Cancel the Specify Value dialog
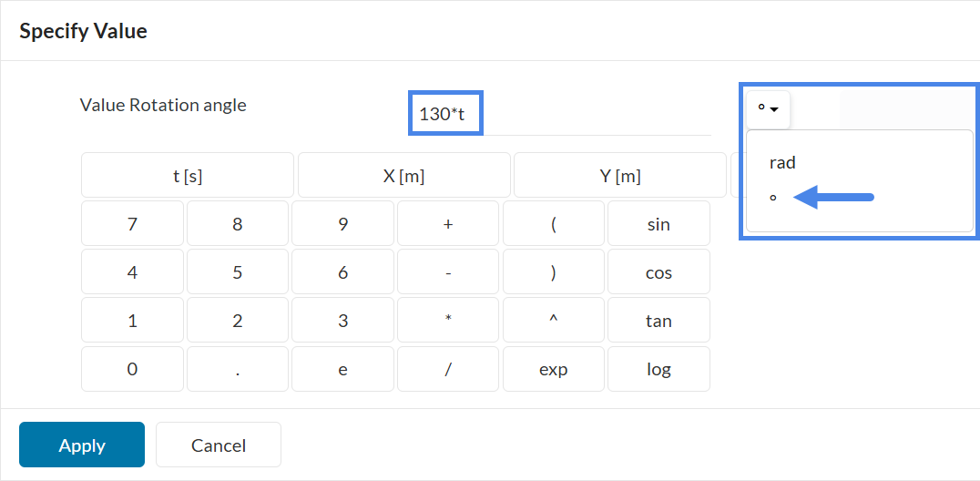The height and width of the screenshot is (481, 980). tap(219, 445)
